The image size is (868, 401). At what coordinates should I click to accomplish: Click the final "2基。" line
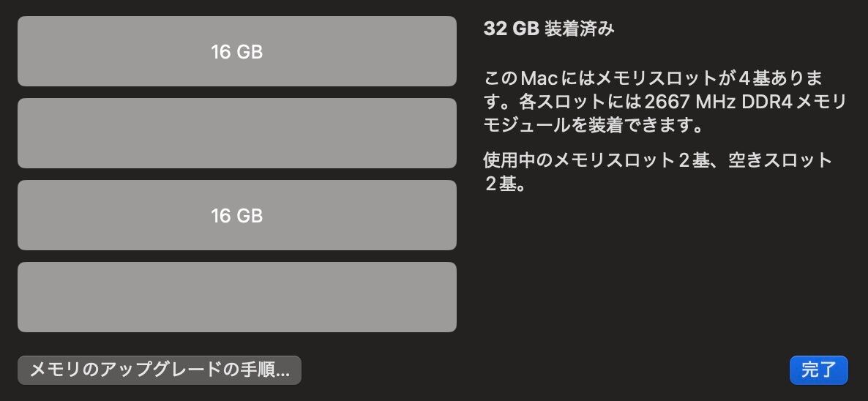pos(505,184)
